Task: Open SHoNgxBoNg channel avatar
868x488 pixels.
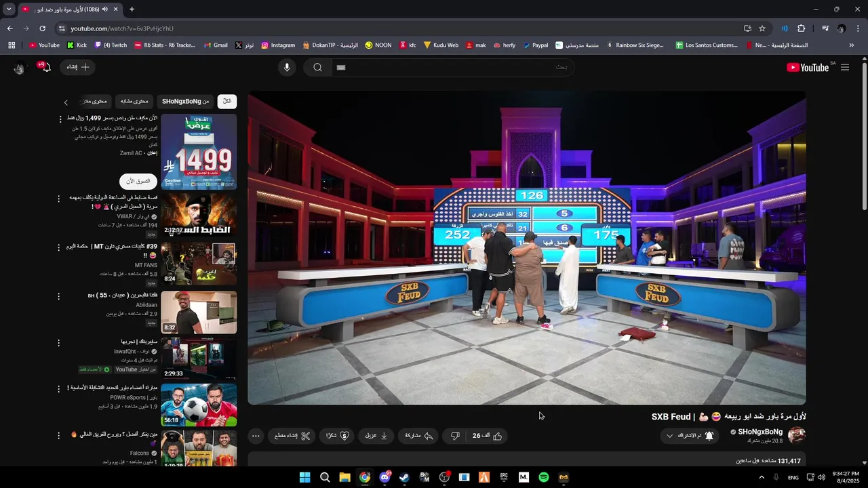Action: point(797,435)
